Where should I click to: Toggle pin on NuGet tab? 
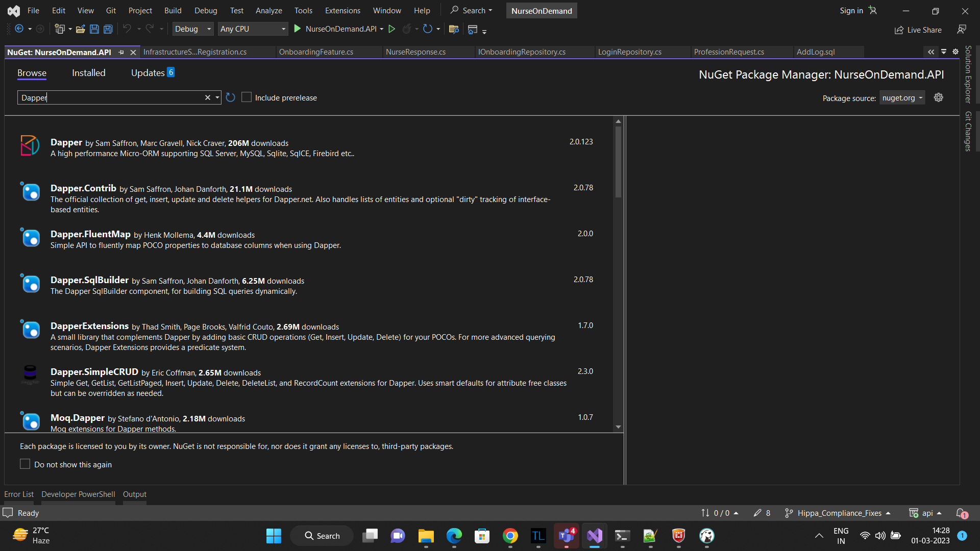pyautogui.click(x=121, y=52)
